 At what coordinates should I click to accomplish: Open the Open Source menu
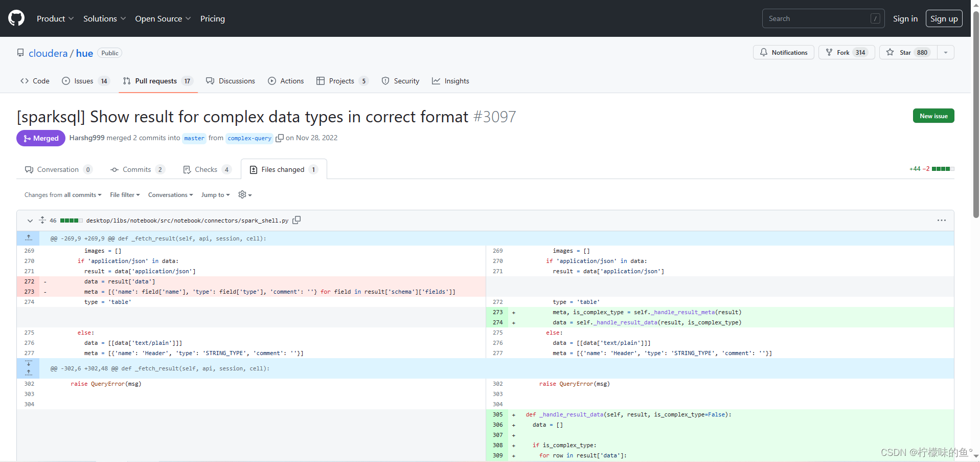(x=163, y=18)
